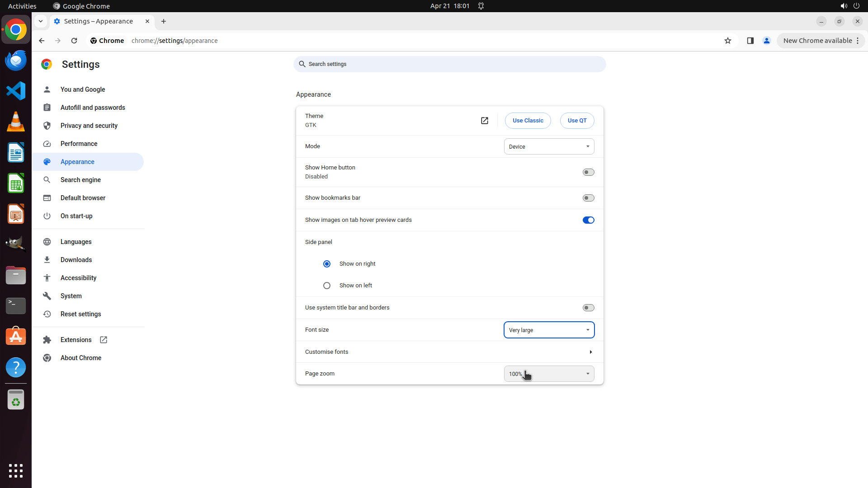Open the Font size dropdown

tap(549, 330)
